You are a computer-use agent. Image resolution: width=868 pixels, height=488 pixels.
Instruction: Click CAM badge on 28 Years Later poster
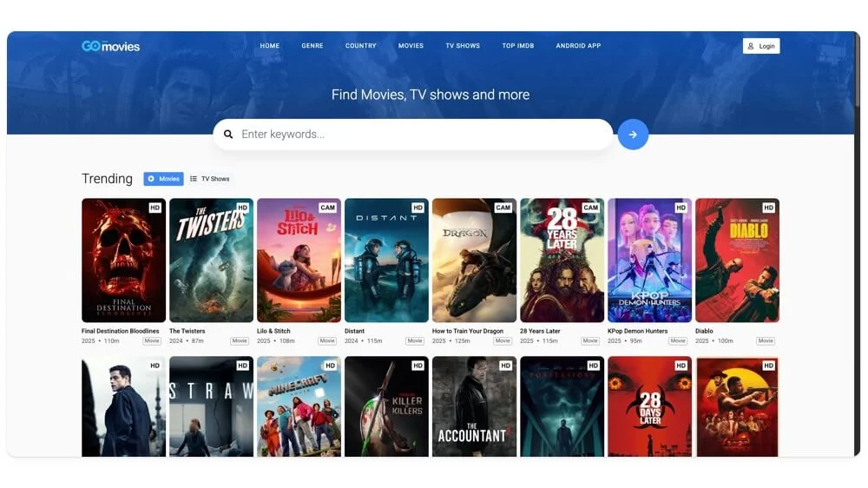click(590, 208)
